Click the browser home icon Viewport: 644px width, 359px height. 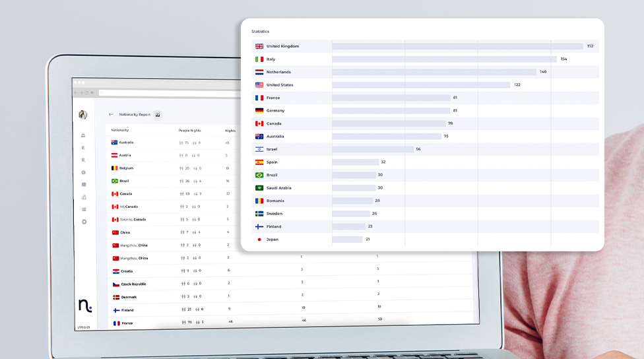point(92,93)
